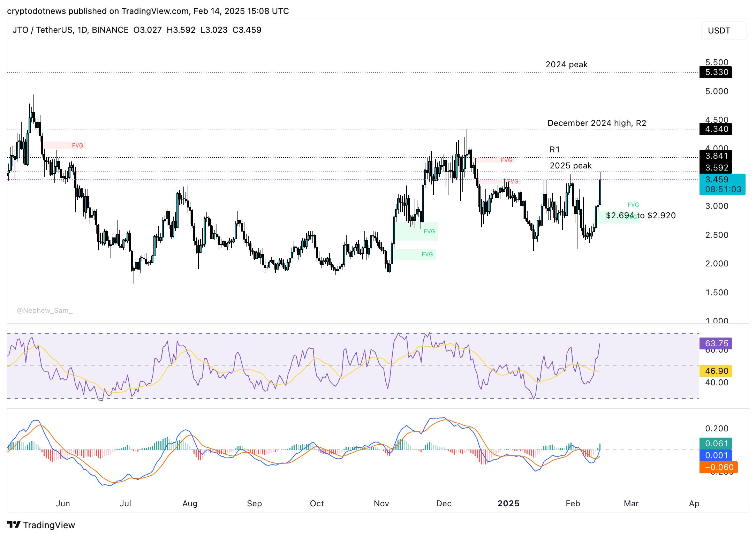Click the 4.340 price label
The image size is (756, 537).
(x=716, y=129)
